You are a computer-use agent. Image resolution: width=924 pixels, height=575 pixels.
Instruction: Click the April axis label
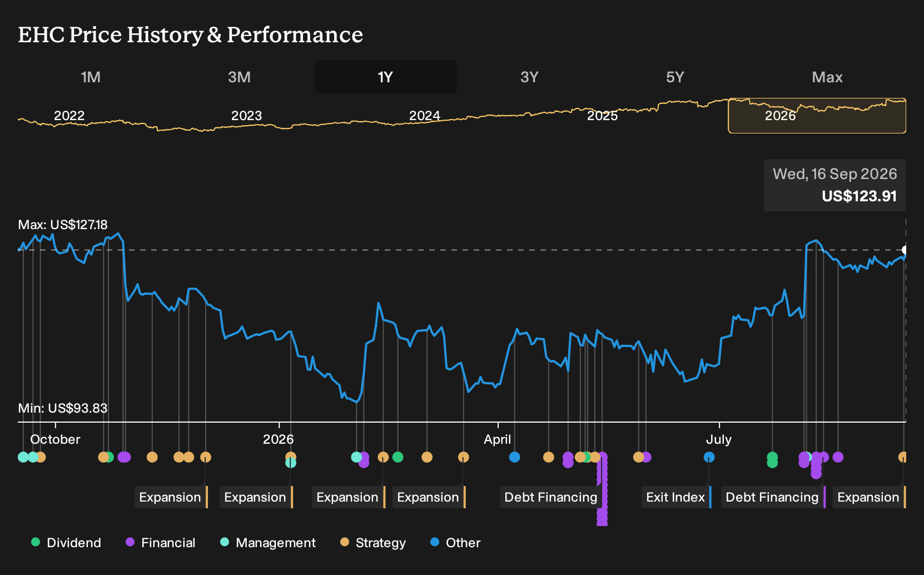pyautogui.click(x=498, y=439)
